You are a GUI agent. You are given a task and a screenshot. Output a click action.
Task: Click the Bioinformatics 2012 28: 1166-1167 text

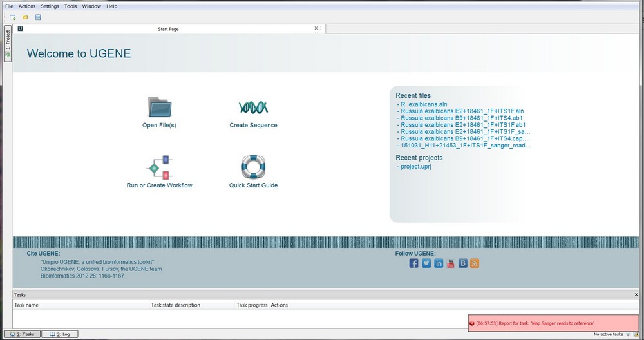click(x=82, y=276)
